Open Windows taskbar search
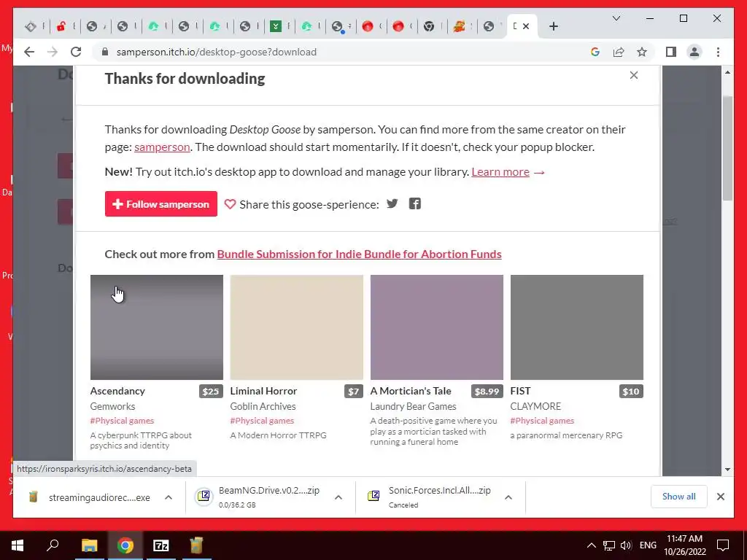 click(x=53, y=545)
